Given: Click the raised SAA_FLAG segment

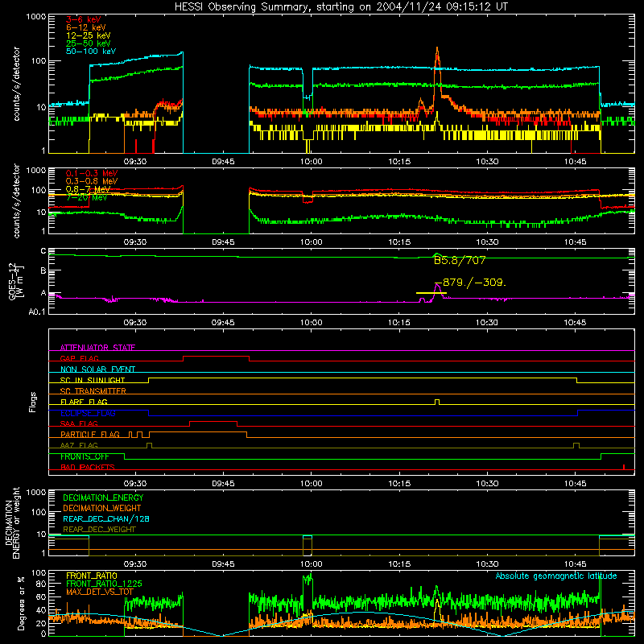Looking at the screenshot, I should point(213,422).
